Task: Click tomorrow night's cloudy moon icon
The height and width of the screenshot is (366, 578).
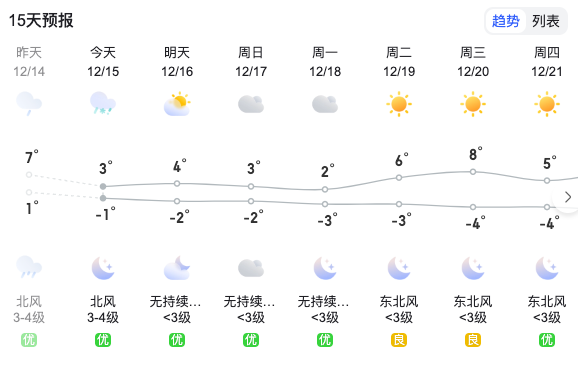Action: (x=177, y=268)
